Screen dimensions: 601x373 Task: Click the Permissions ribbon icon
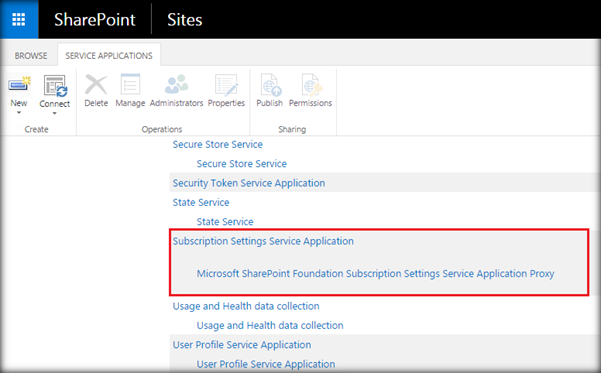(x=311, y=85)
